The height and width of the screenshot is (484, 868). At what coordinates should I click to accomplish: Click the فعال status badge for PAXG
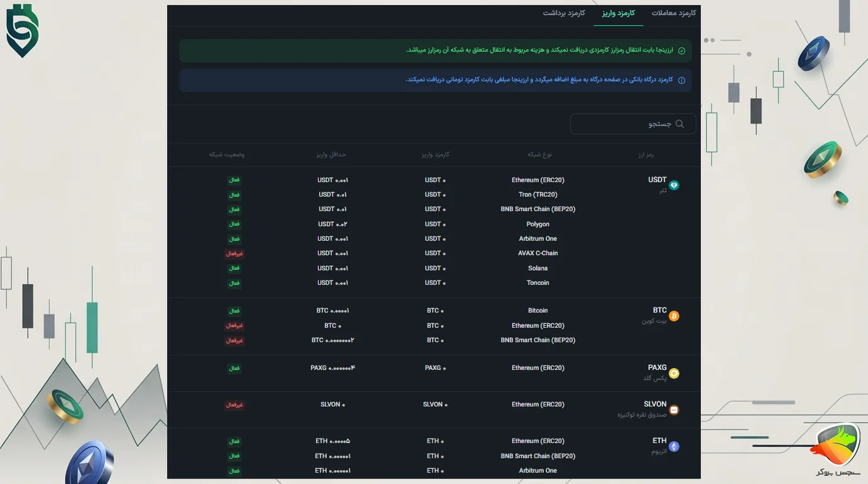click(x=235, y=369)
